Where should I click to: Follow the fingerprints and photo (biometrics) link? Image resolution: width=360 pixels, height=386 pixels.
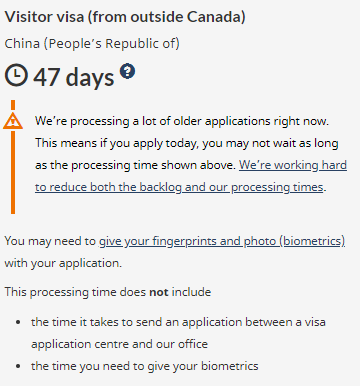[222, 241]
